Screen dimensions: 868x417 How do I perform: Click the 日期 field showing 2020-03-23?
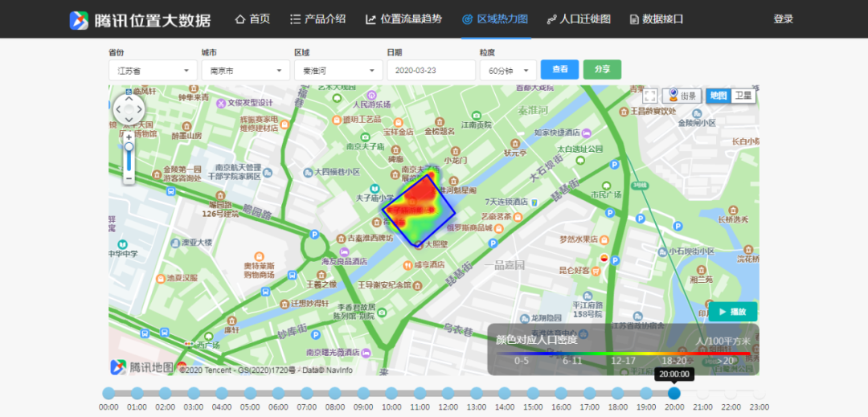coord(432,70)
